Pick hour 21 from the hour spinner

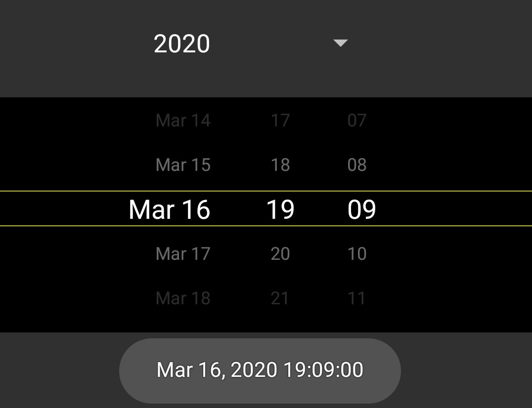(x=280, y=298)
